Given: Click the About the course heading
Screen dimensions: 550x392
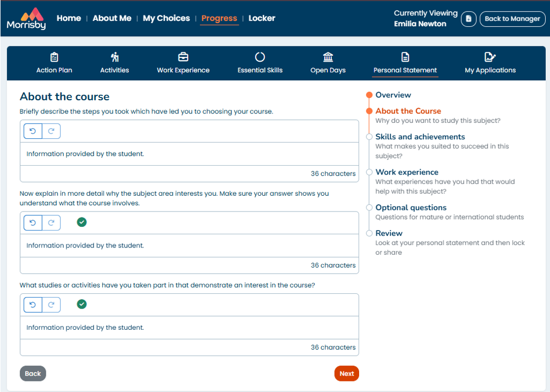Looking at the screenshot, I should tap(64, 97).
